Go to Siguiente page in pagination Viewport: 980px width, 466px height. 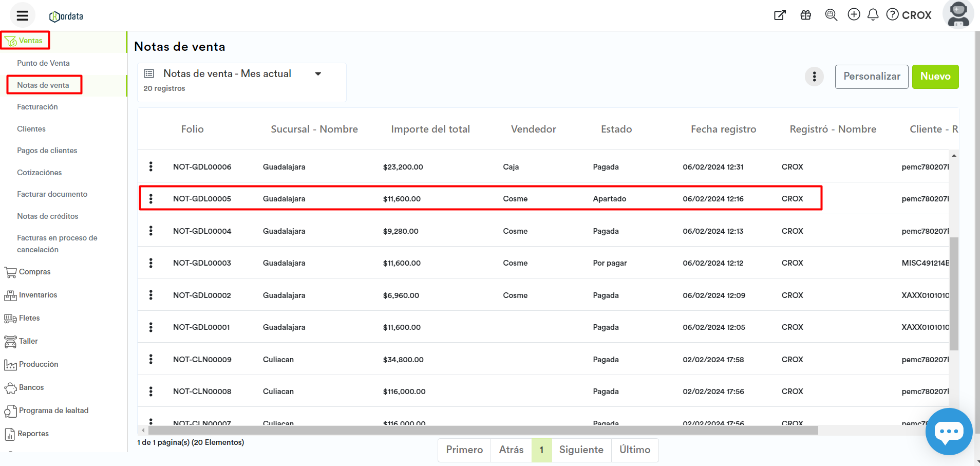click(581, 450)
